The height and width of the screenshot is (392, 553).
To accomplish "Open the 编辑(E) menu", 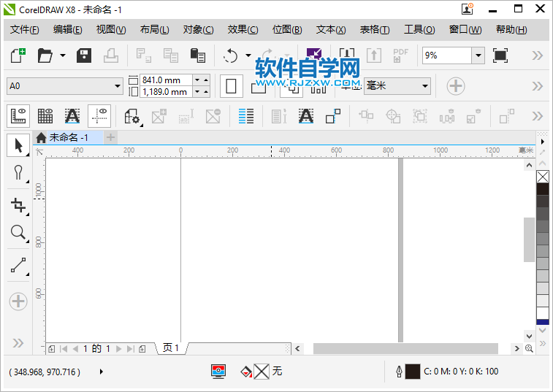I will click(68, 30).
